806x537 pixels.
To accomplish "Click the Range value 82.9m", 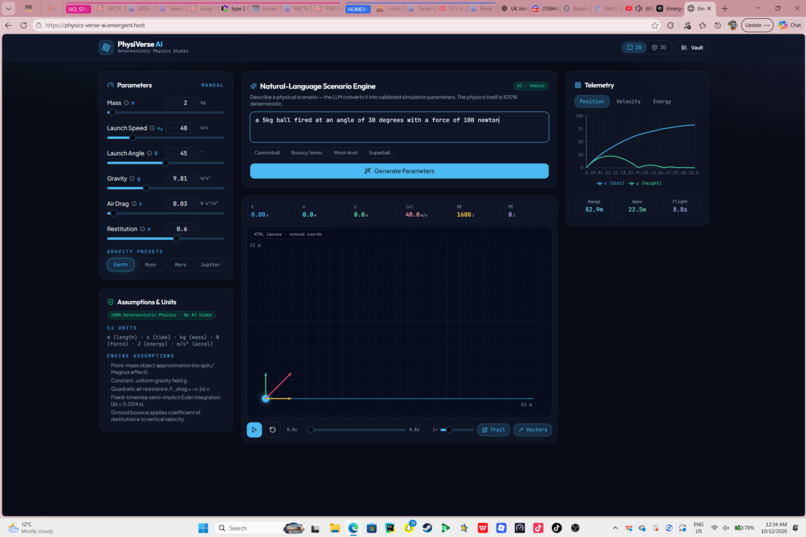I will pyautogui.click(x=594, y=209).
